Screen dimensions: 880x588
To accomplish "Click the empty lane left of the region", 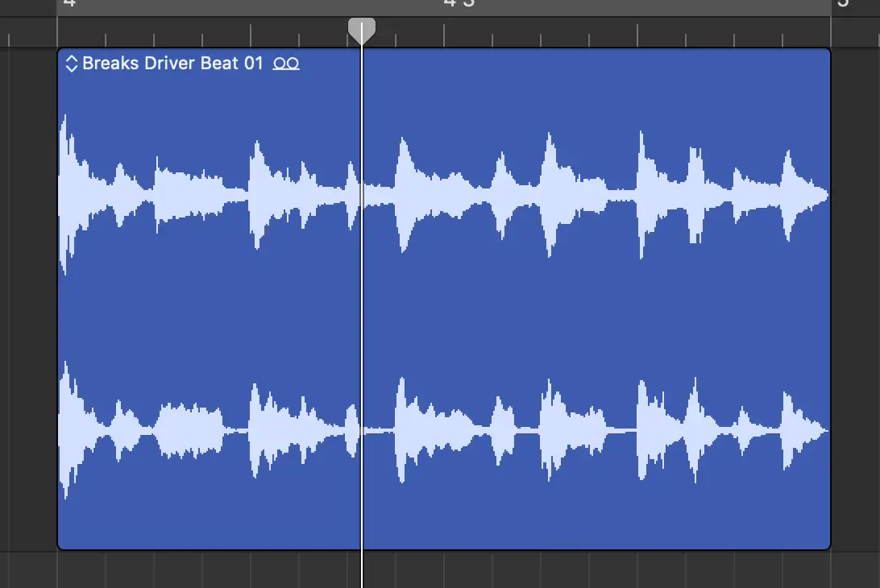I will [28, 298].
